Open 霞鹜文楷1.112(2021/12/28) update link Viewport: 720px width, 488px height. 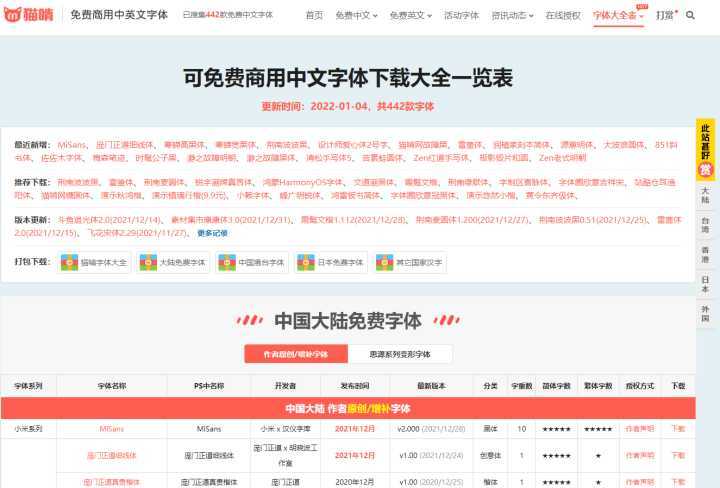click(x=353, y=220)
